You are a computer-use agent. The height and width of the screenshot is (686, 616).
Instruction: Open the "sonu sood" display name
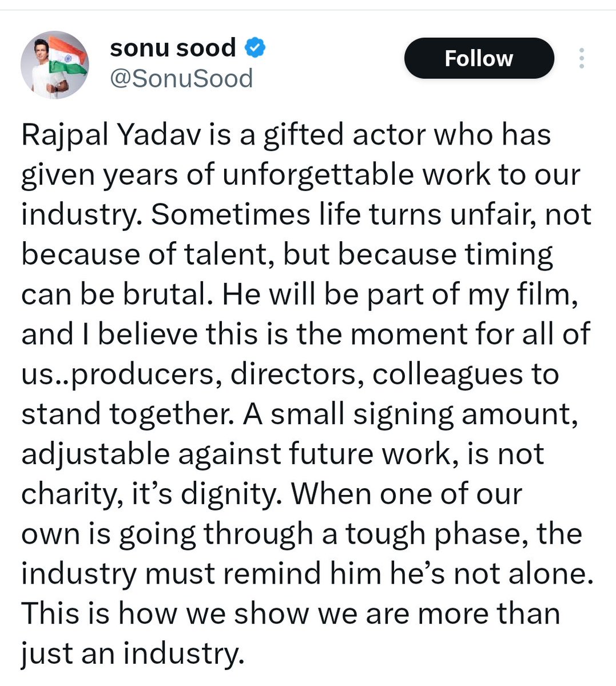tap(173, 48)
